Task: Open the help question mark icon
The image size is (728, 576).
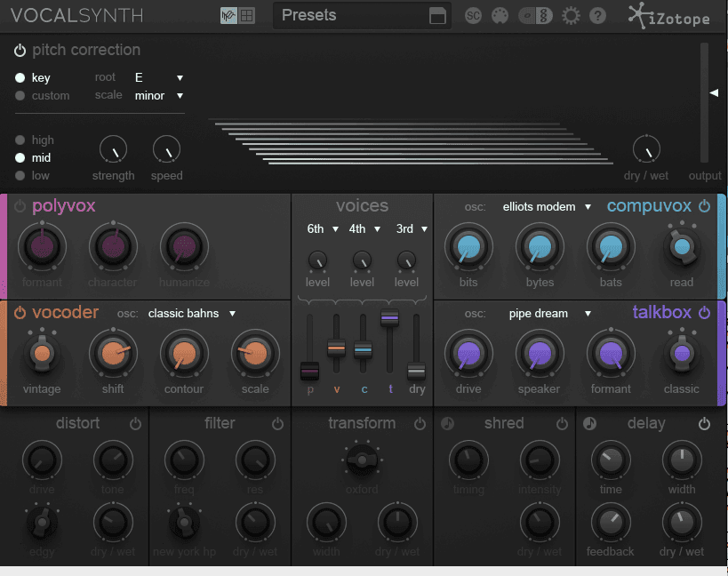Action: pyautogui.click(x=597, y=16)
